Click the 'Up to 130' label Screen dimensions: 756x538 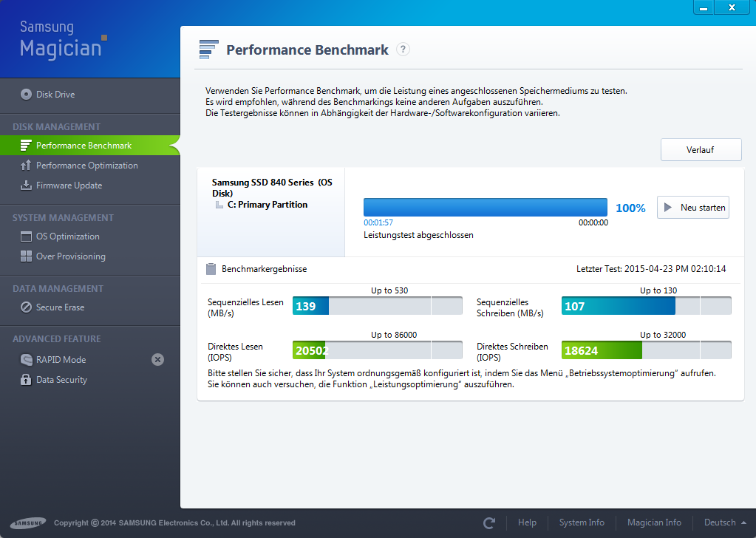pyautogui.click(x=658, y=290)
